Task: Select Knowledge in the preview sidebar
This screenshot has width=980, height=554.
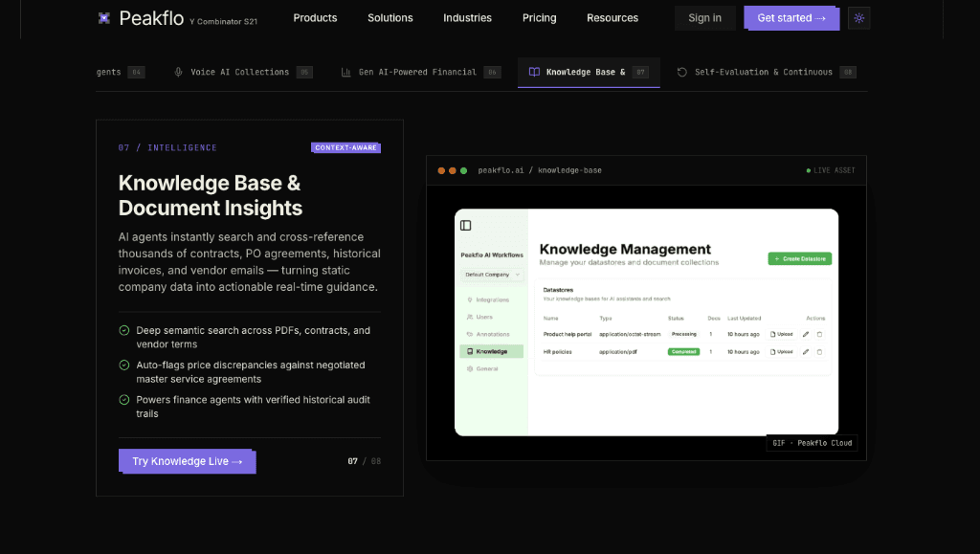Action: point(491,352)
